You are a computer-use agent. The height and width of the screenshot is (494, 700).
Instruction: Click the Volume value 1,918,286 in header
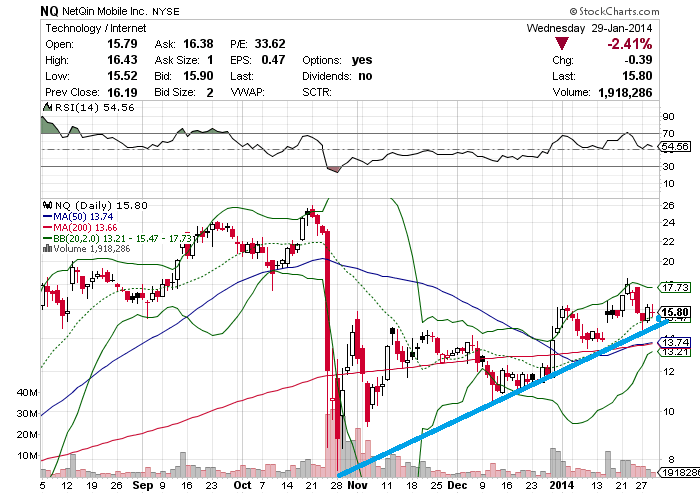click(625, 92)
